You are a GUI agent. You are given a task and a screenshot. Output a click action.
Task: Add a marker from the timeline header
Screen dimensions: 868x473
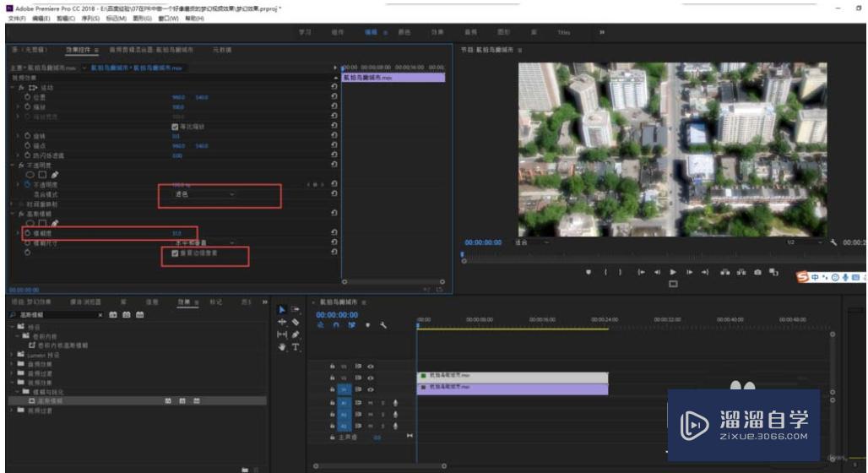click(367, 325)
